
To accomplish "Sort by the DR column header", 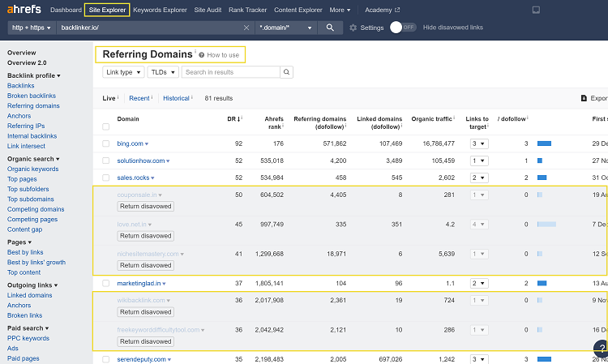I will [233, 119].
